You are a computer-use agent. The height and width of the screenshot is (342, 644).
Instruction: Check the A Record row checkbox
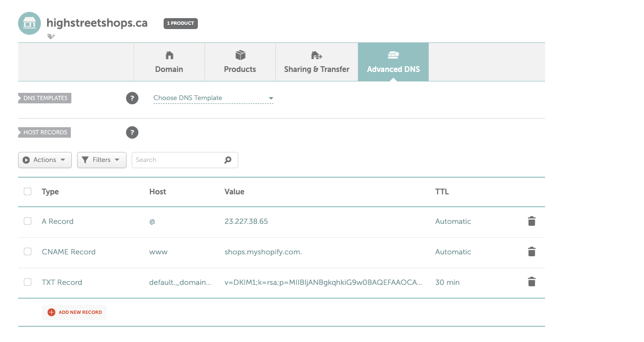pyautogui.click(x=28, y=221)
